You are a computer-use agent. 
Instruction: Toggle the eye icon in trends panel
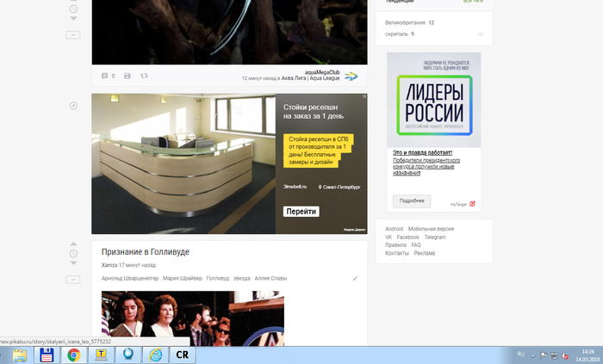tap(481, 34)
